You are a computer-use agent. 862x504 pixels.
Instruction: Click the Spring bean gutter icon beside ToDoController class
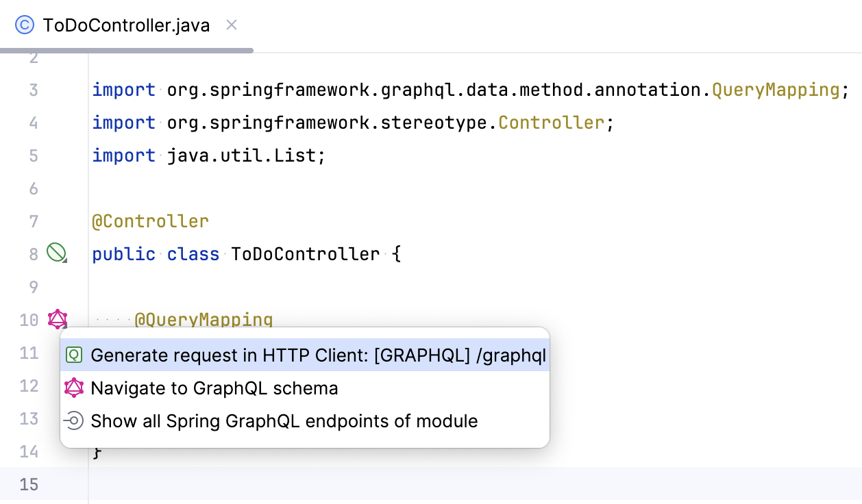(58, 253)
